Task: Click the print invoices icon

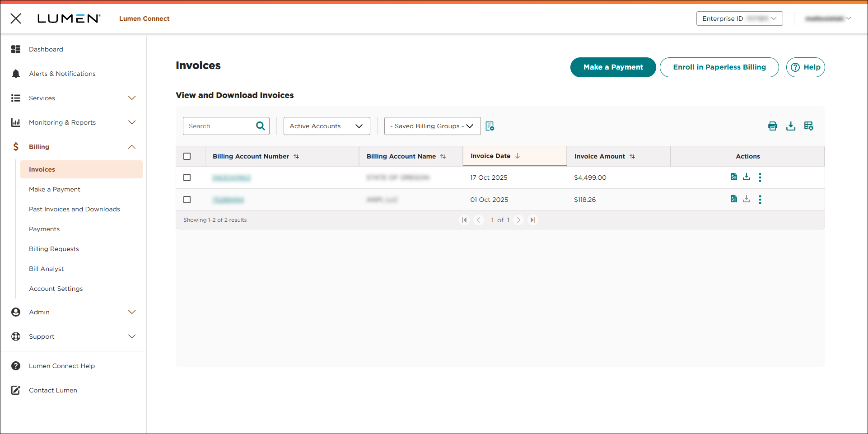Action: point(772,126)
